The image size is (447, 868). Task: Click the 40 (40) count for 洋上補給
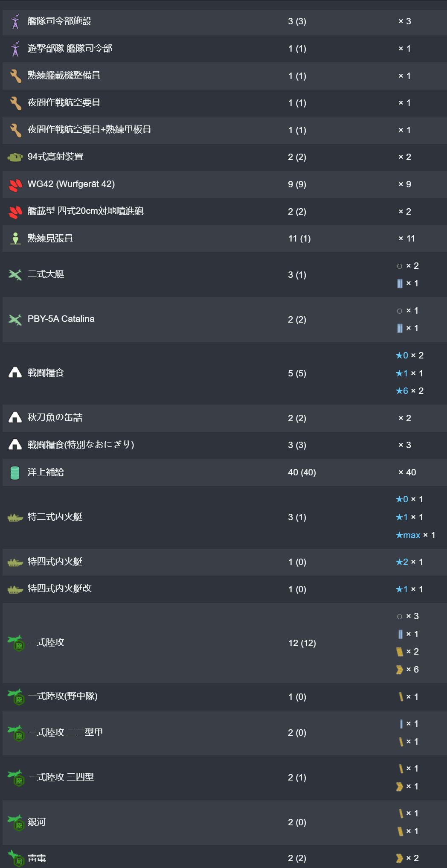click(302, 472)
